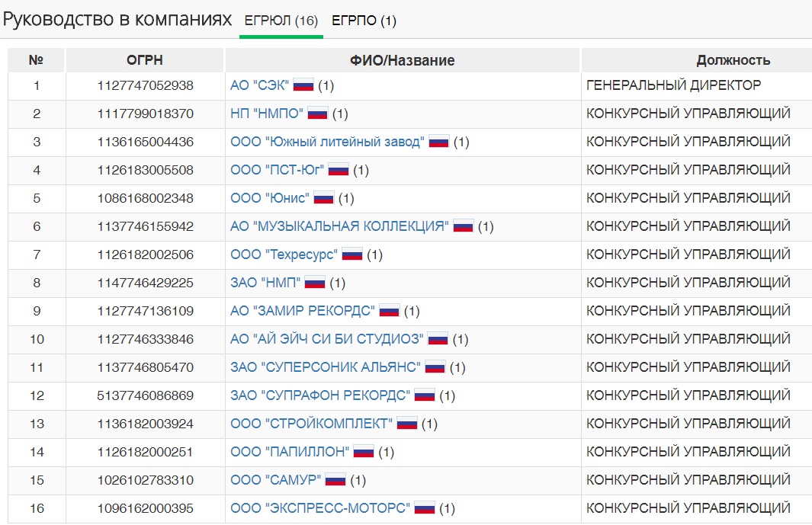The width and height of the screenshot is (812, 525).
Task: Click flag icon next to ООО "Южный литейный завод"
Action: click(438, 142)
